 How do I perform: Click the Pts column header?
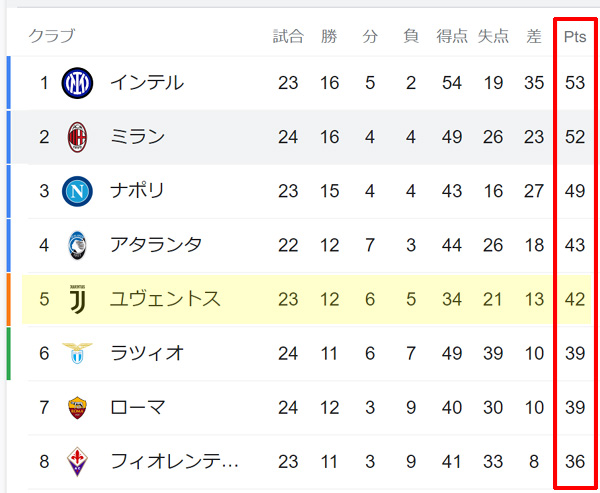pos(574,37)
